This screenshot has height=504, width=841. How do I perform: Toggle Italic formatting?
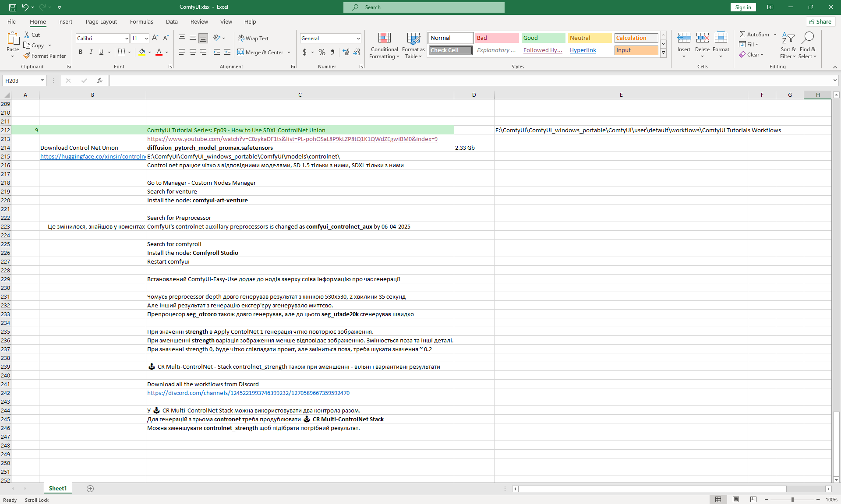(x=91, y=52)
